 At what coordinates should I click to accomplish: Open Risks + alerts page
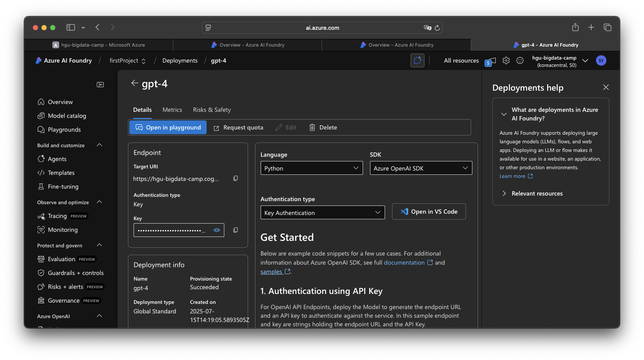[x=70, y=287]
